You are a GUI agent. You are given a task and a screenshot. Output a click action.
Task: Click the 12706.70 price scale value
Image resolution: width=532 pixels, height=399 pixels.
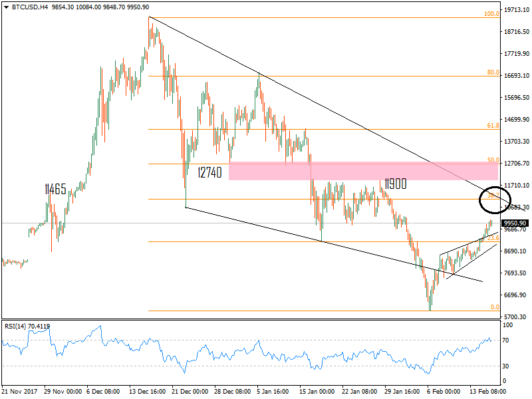[517, 164]
